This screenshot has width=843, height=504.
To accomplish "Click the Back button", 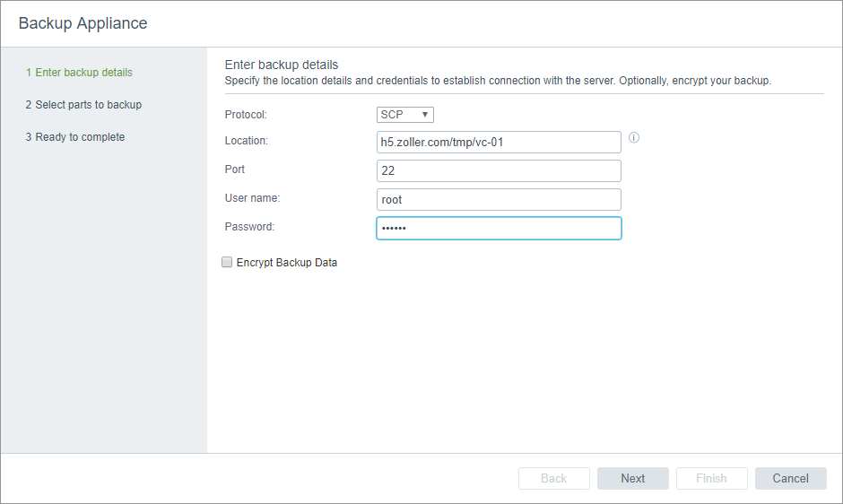I will [x=553, y=478].
